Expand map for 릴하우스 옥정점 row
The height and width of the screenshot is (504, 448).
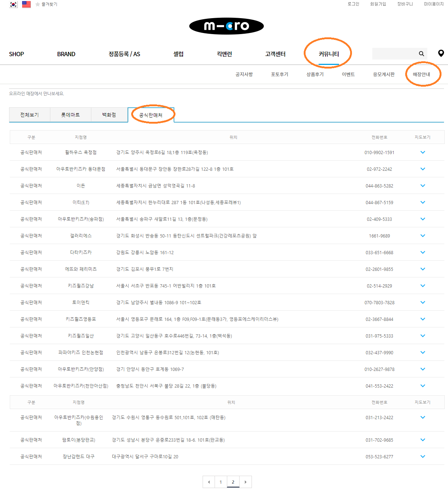[x=423, y=152]
